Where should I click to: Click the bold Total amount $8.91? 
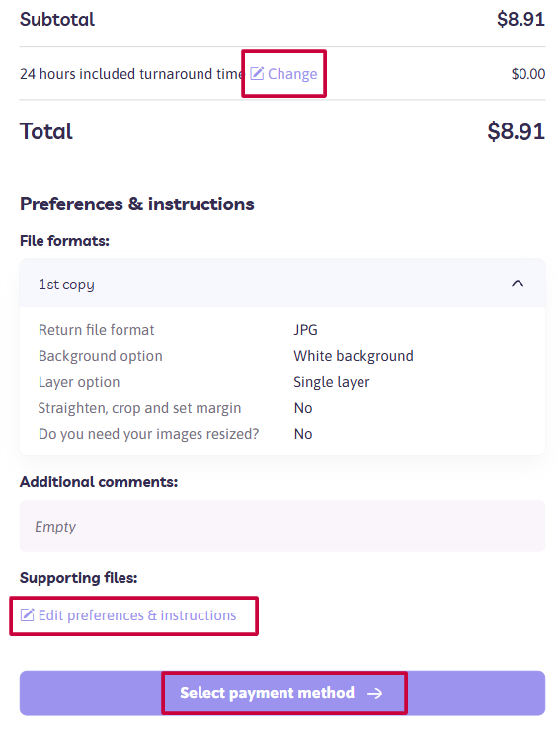click(516, 131)
